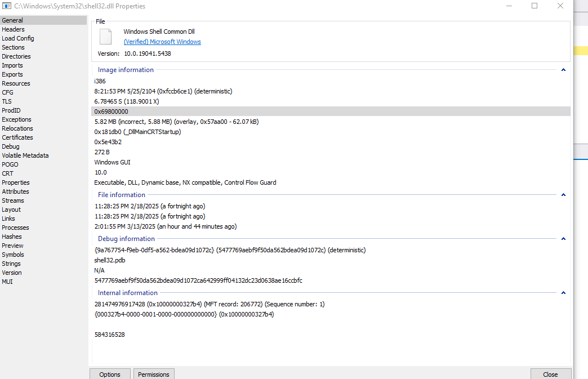Screen dimensions: 588x379
Task: Select the 584316528 row
Action: click(x=331, y=334)
